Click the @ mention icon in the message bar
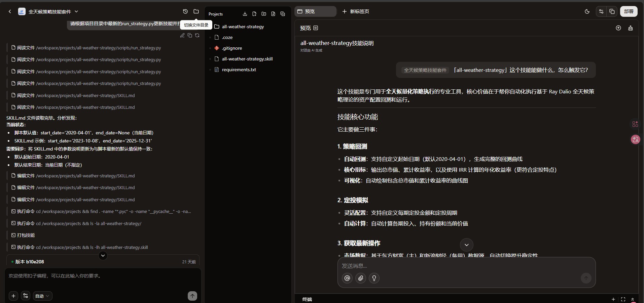Image resolution: width=644 pixels, height=303 pixels. point(347,278)
